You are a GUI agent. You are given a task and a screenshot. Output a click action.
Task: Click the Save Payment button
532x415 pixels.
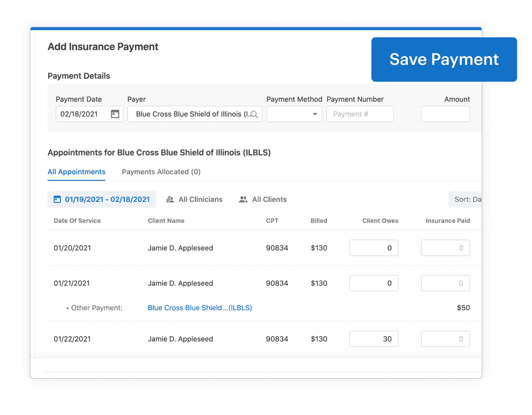444,59
